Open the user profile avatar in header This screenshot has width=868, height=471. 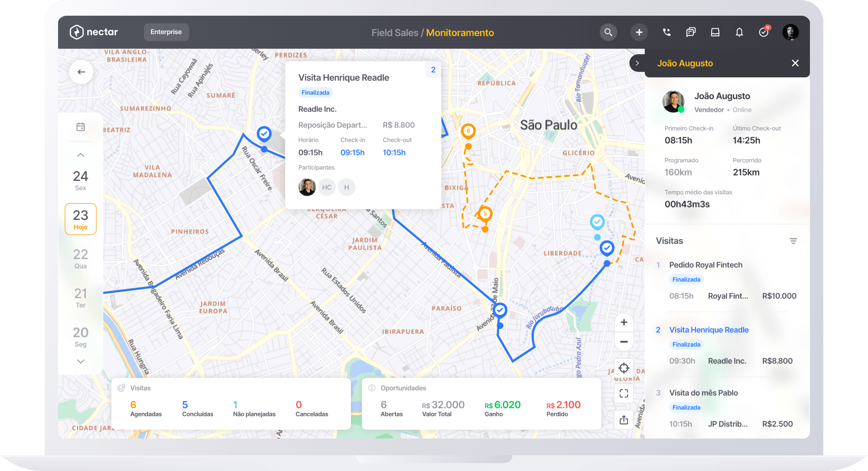(x=790, y=32)
